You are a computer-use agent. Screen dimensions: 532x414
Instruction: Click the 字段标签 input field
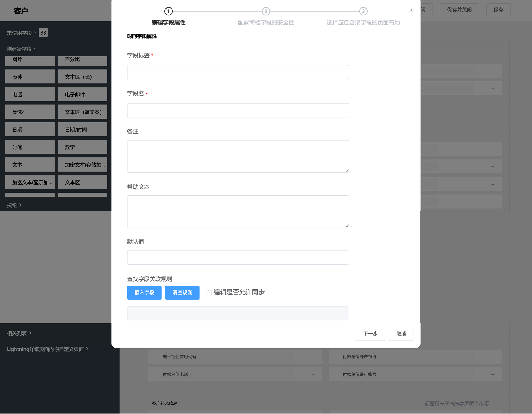click(238, 72)
